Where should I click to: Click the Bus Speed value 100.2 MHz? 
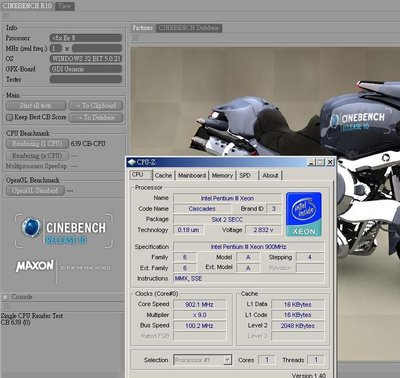(199, 326)
